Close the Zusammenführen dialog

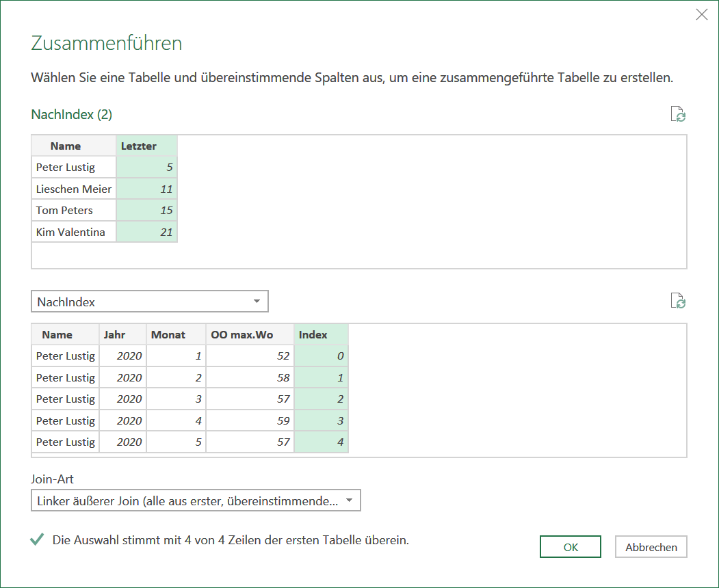(702, 14)
